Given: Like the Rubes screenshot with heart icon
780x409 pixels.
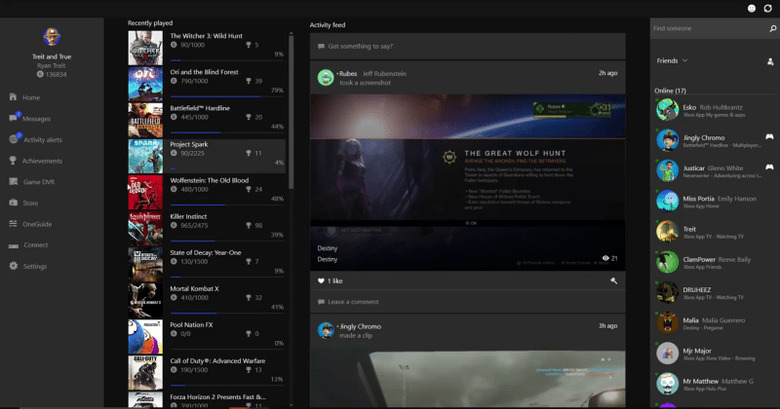Looking at the screenshot, I should click(x=321, y=281).
